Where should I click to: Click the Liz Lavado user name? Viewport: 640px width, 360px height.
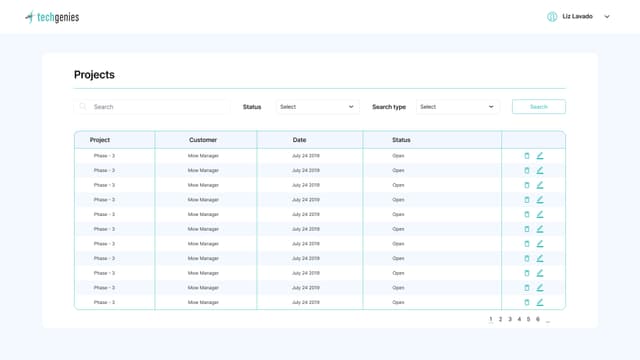pyautogui.click(x=578, y=17)
